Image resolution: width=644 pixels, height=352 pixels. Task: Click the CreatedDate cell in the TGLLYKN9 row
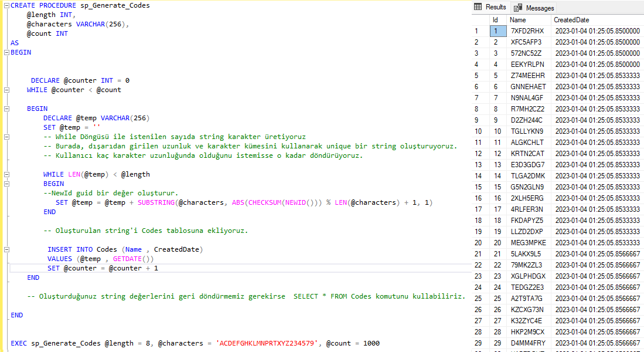598,131
